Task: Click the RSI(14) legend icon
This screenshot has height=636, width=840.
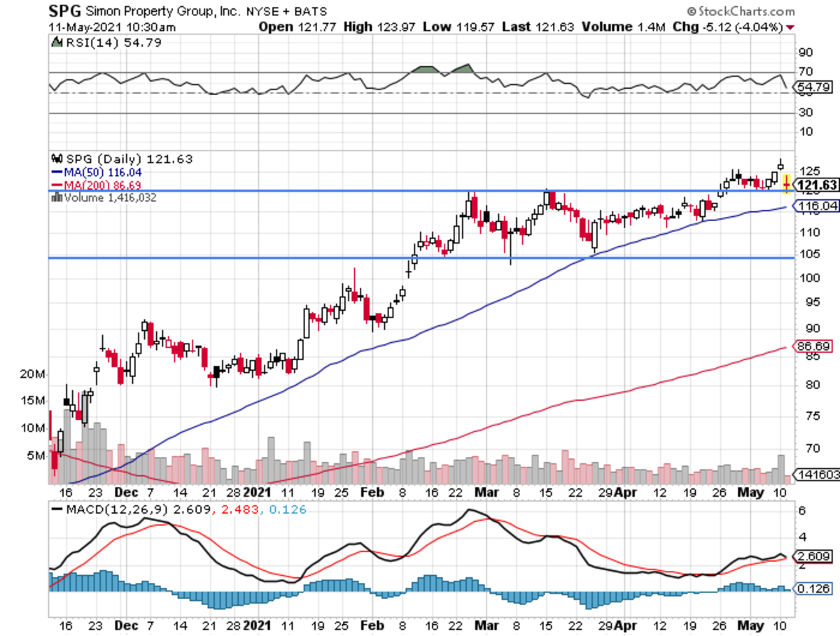Action: click(x=56, y=43)
